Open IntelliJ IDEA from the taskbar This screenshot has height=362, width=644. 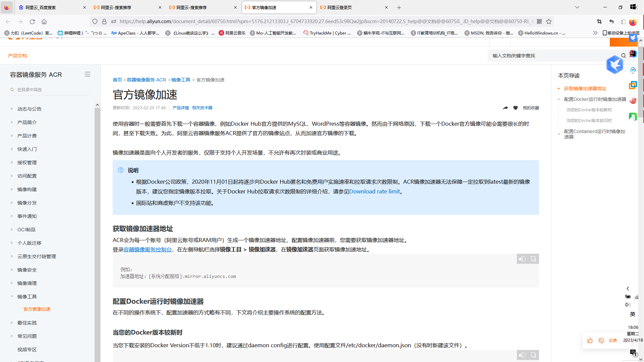point(633,54)
